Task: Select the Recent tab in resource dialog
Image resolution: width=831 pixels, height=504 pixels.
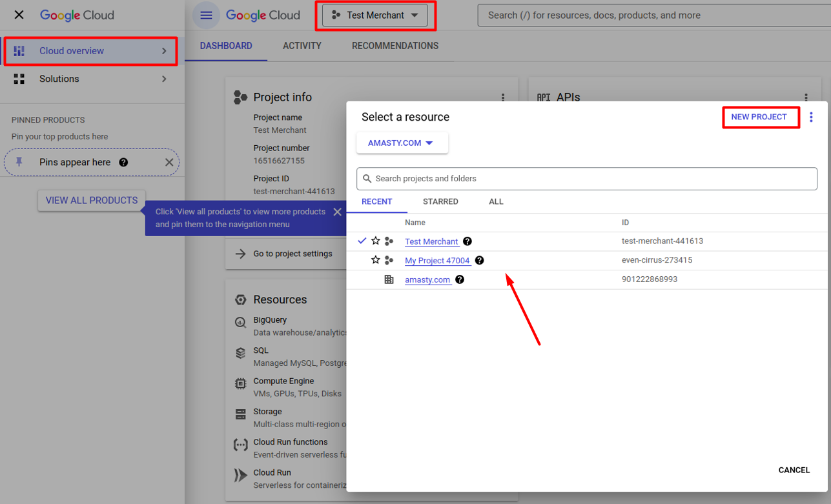Action: (x=377, y=202)
